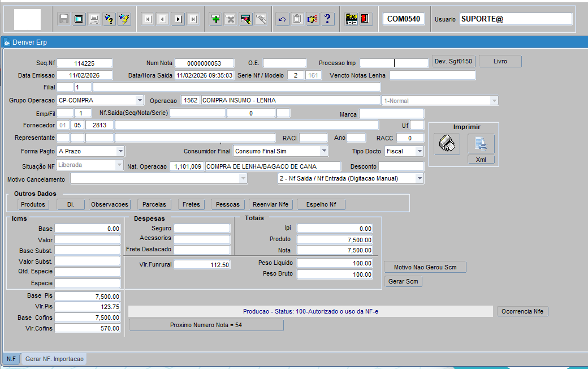The image size is (588, 369).
Task: Click the exit door icon
Action: (365, 19)
